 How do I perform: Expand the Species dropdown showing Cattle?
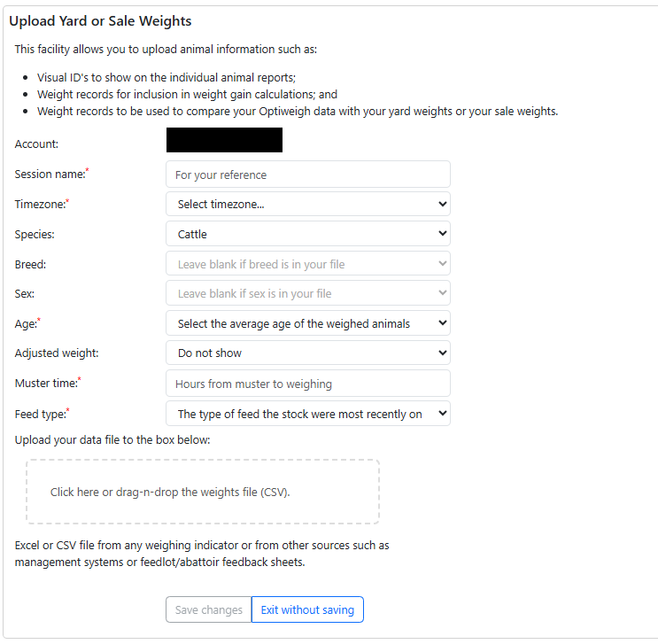[x=307, y=235]
